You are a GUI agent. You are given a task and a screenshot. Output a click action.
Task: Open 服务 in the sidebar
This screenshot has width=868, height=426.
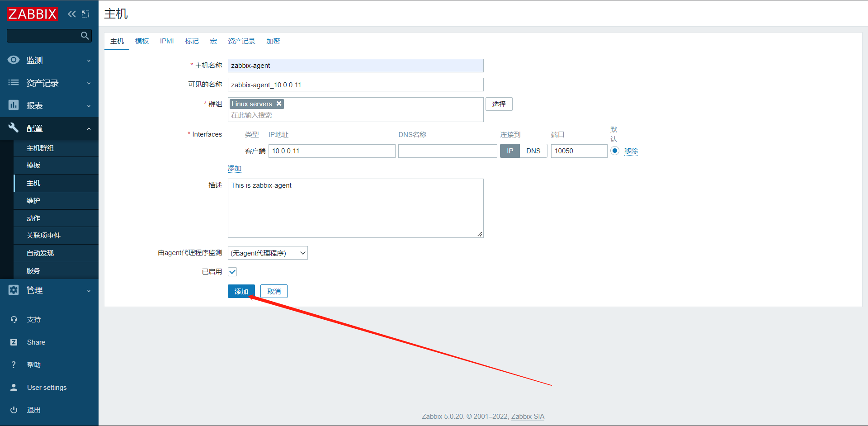tap(56, 270)
